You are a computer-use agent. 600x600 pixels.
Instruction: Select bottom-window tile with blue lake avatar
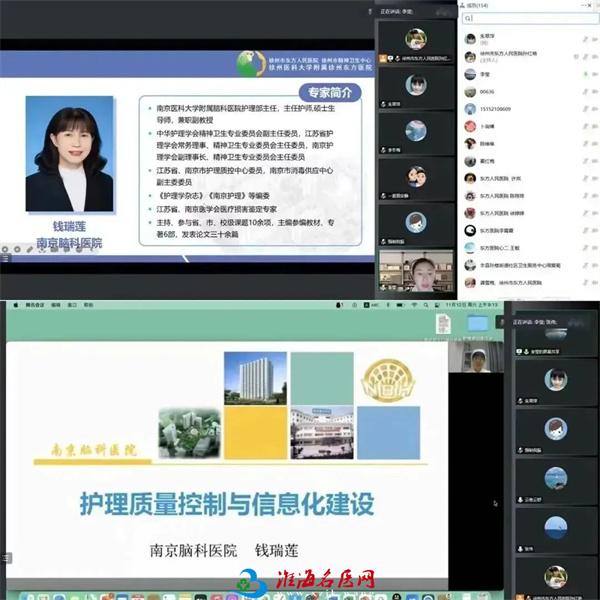coord(556,481)
